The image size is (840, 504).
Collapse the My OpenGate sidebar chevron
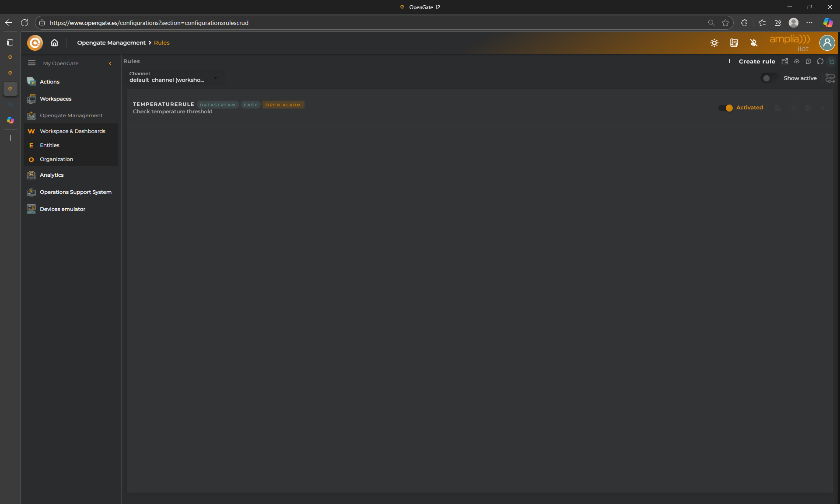click(110, 63)
